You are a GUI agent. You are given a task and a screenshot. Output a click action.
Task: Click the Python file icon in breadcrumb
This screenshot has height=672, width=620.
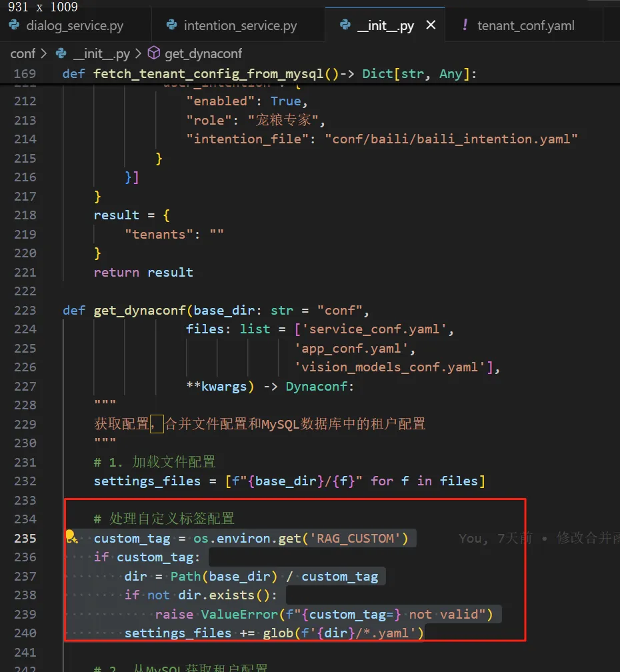pos(61,53)
